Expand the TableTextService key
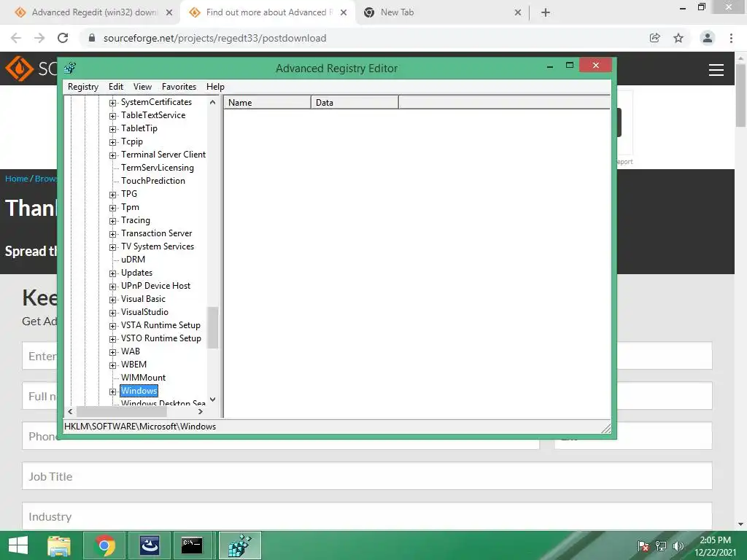 point(112,116)
